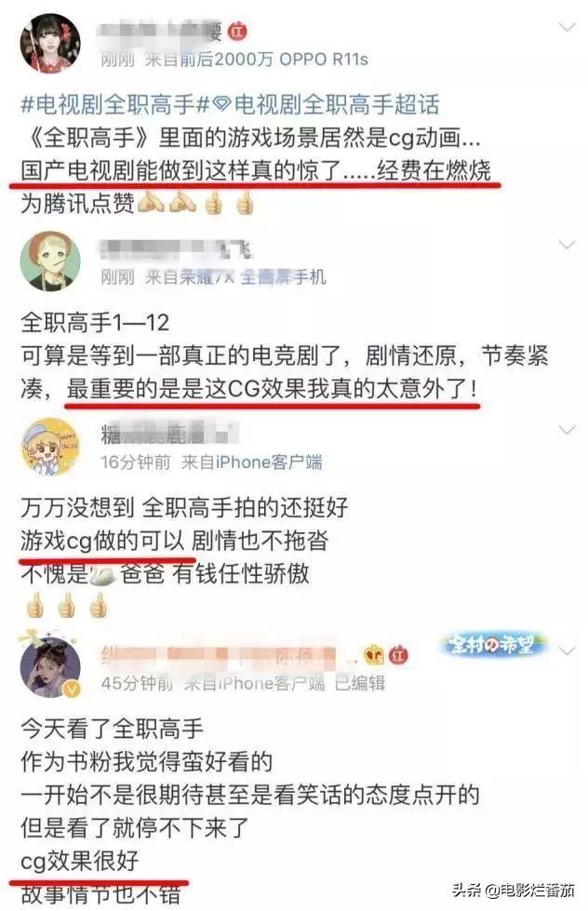Click red badge beside first username

pos(236,30)
